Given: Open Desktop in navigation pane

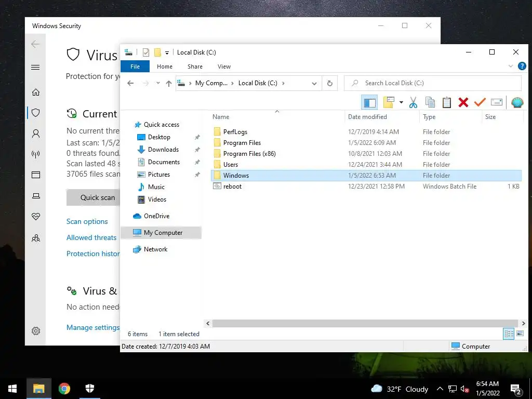Looking at the screenshot, I should click(159, 137).
